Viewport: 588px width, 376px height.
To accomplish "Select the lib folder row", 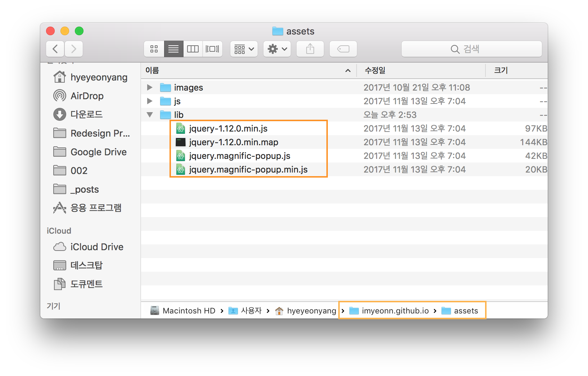I will [x=344, y=115].
